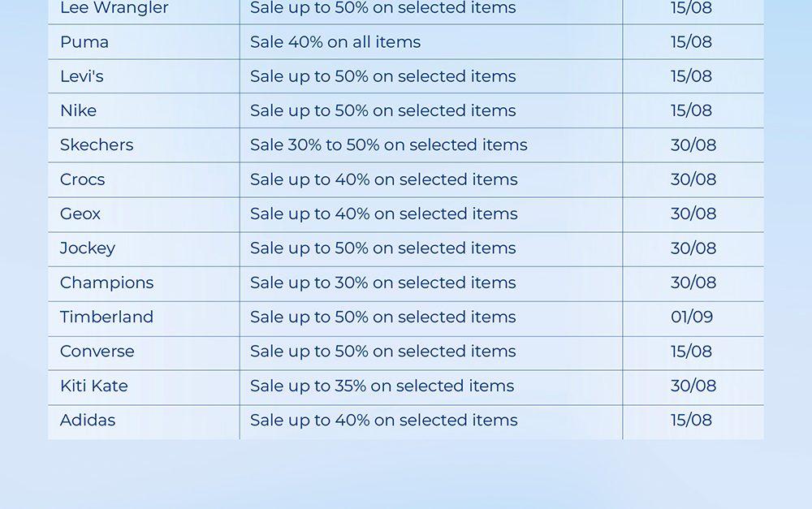Select the Timberland brand name
The image size is (812, 509).
click(106, 317)
